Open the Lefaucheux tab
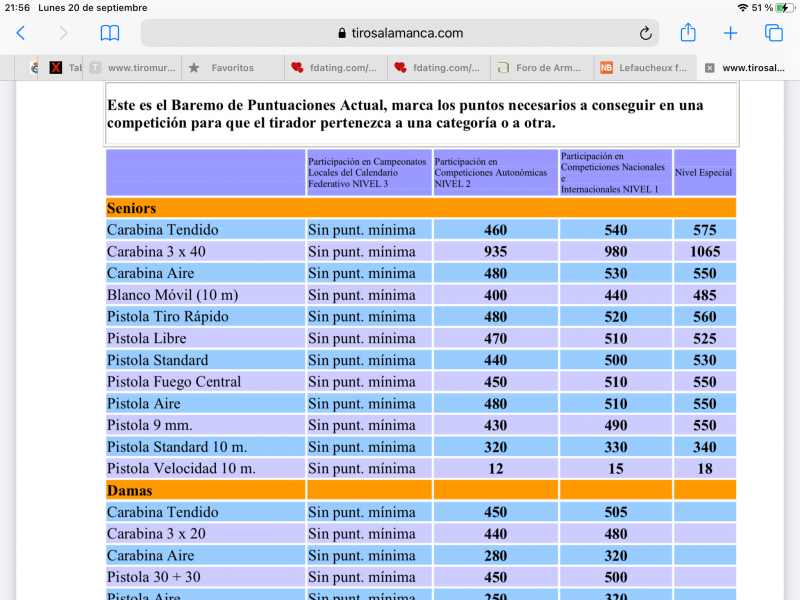800x600 pixels. [x=645, y=68]
